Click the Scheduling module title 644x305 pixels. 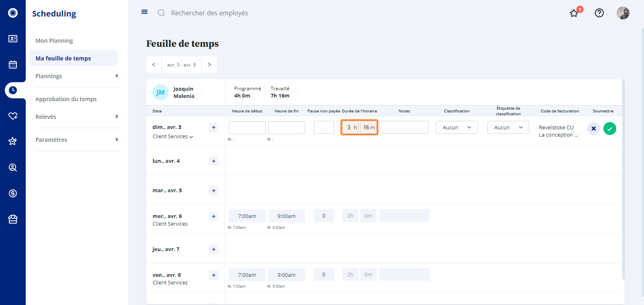pyautogui.click(x=54, y=13)
